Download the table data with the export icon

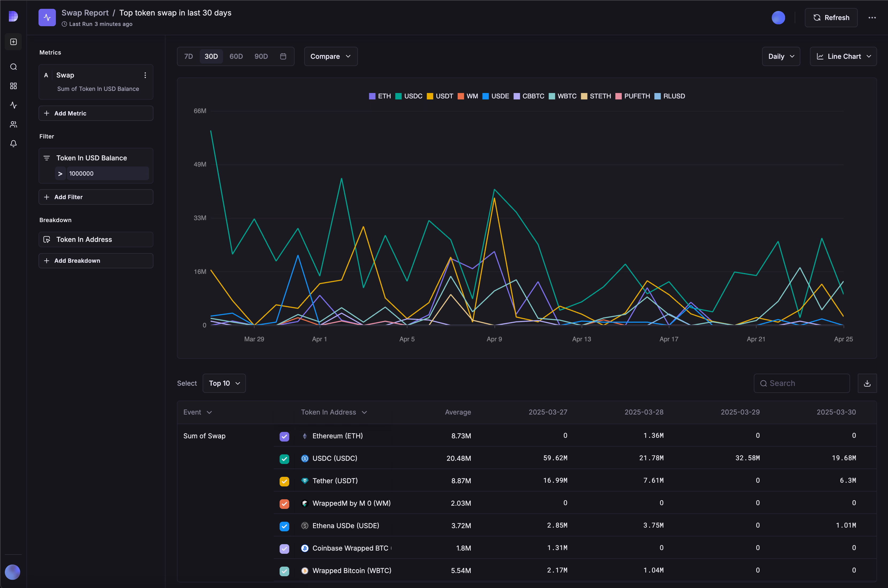click(x=867, y=383)
